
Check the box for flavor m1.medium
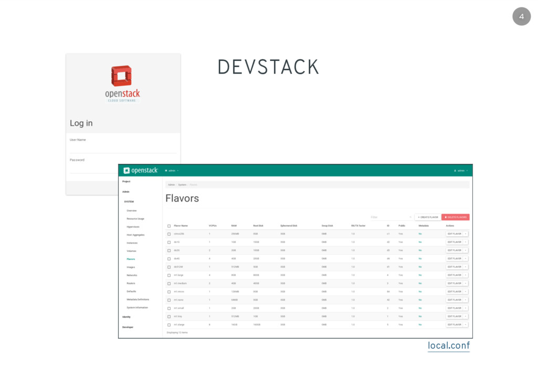coord(169,284)
